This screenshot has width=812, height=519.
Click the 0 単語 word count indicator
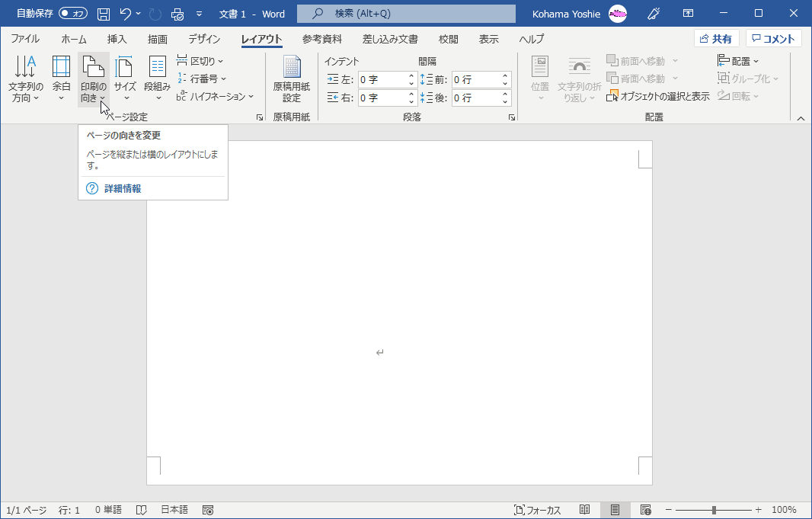coord(108,510)
